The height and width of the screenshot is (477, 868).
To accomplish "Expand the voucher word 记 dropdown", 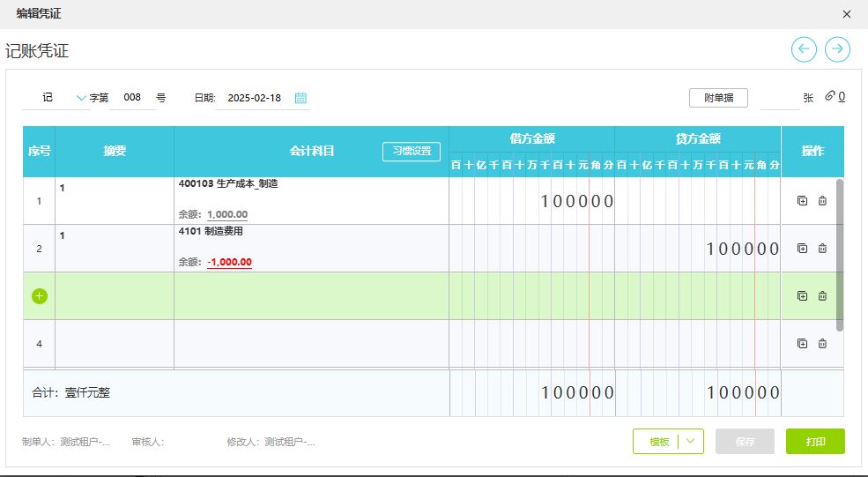I will click(82, 98).
